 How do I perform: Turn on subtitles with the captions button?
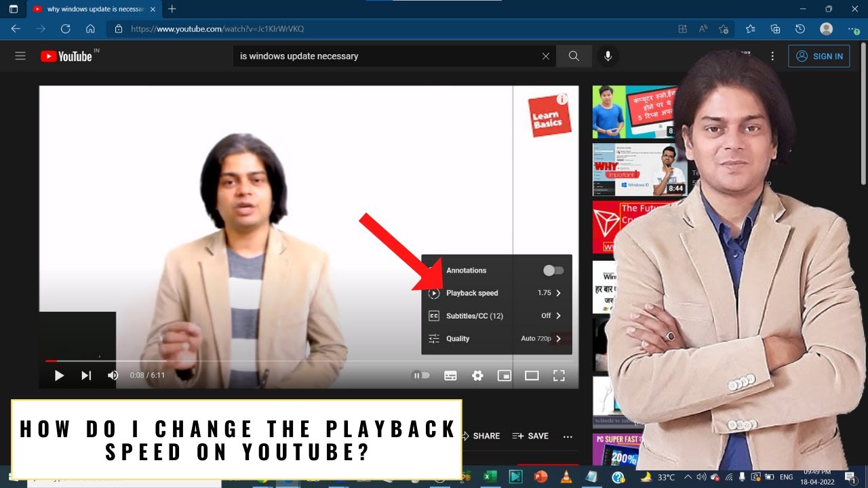click(450, 375)
